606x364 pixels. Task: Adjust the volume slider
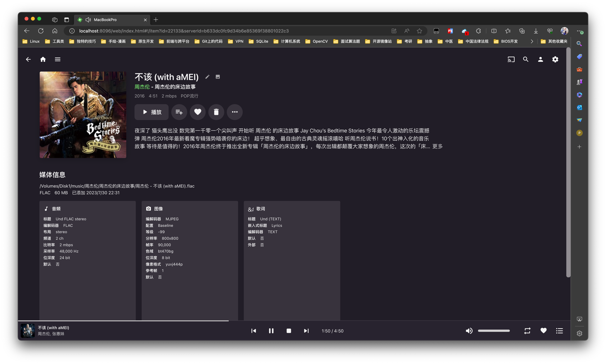494,331
